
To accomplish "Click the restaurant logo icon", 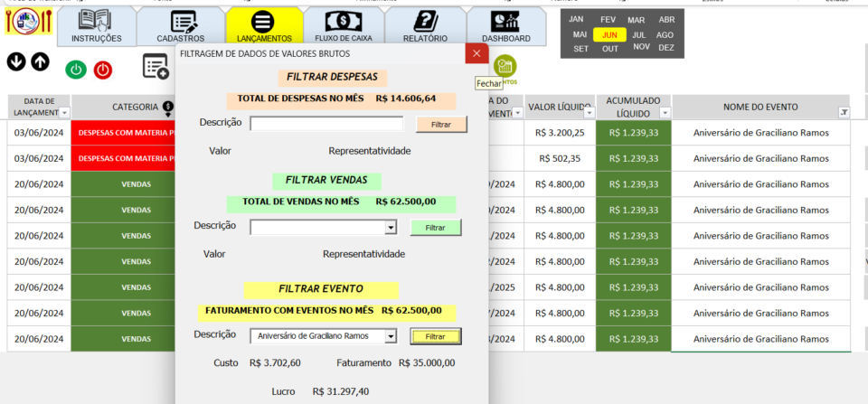I will (x=27, y=23).
